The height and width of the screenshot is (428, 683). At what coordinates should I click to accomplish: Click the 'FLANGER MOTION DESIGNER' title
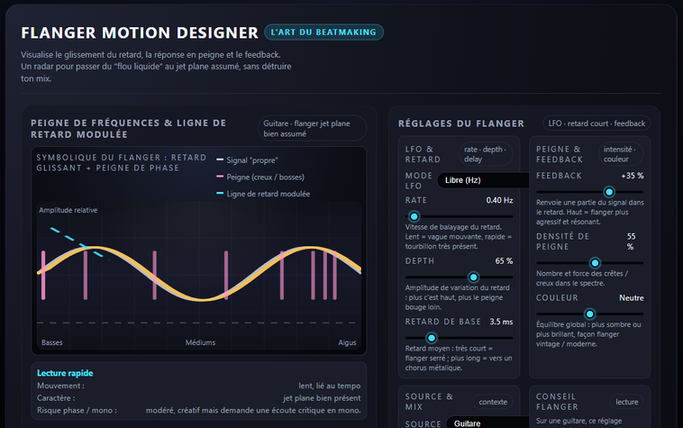pyautogui.click(x=140, y=33)
